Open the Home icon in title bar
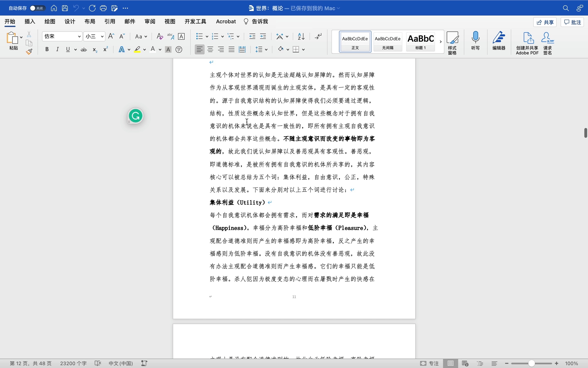Image resolution: width=588 pixels, height=368 pixels. click(x=54, y=8)
